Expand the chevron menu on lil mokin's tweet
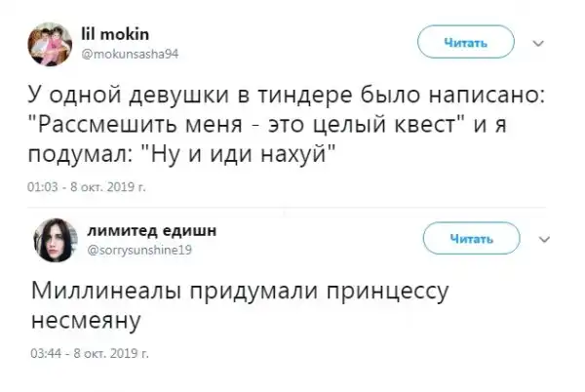 click(x=538, y=44)
